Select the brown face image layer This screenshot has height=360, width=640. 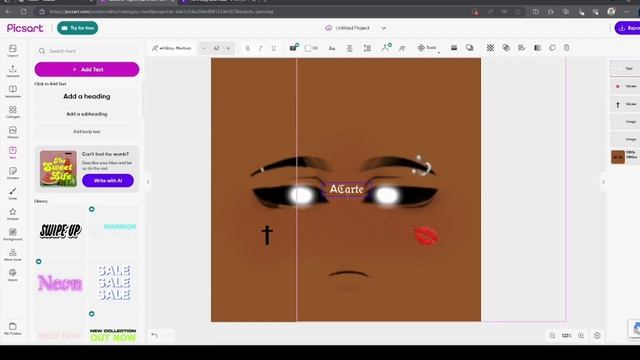point(625,157)
